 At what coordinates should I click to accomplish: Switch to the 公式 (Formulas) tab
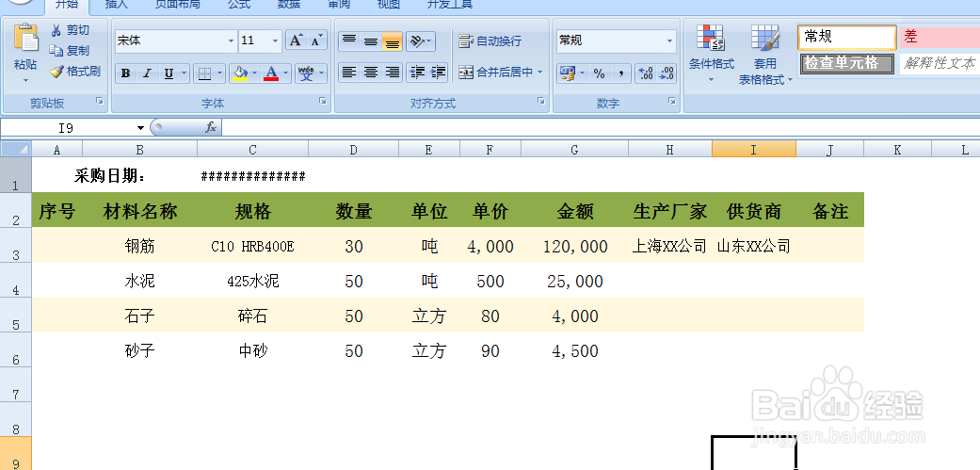click(x=239, y=5)
